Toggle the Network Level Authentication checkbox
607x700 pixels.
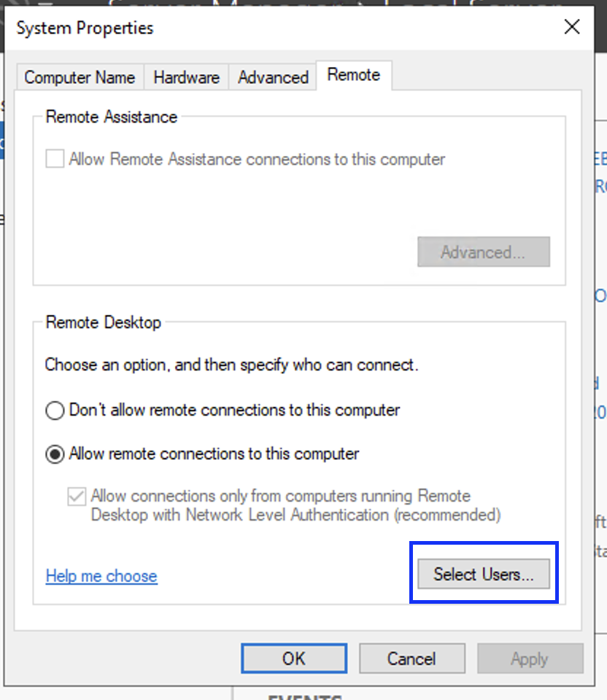tap(76, 497)
